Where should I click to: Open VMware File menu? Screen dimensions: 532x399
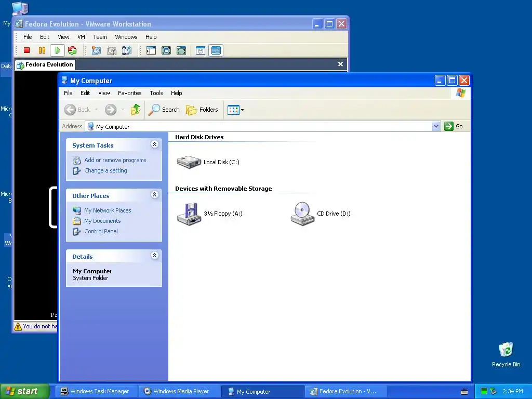[x=28, y=37]
